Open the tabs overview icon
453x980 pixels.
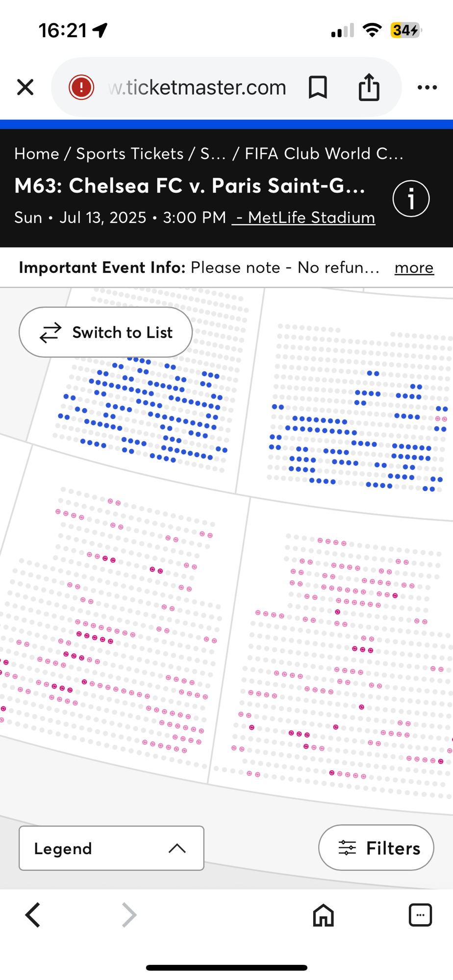click(x=420, y=915)
